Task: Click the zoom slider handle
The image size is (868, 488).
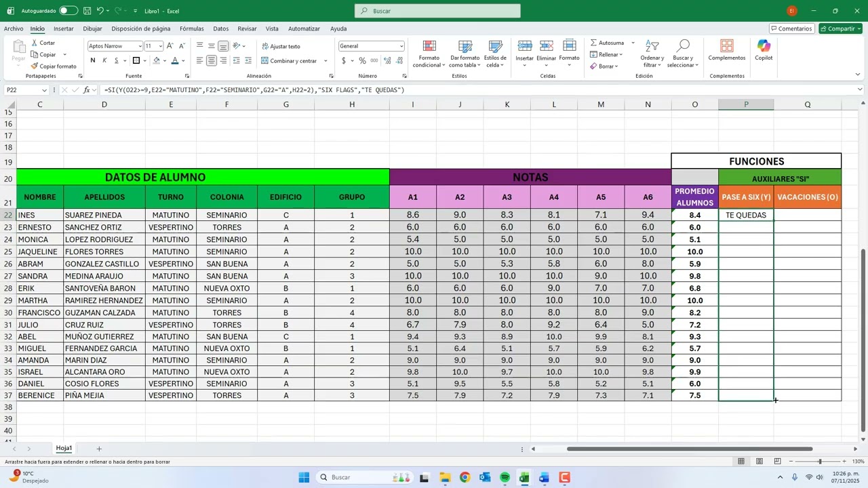Action: 820,462
